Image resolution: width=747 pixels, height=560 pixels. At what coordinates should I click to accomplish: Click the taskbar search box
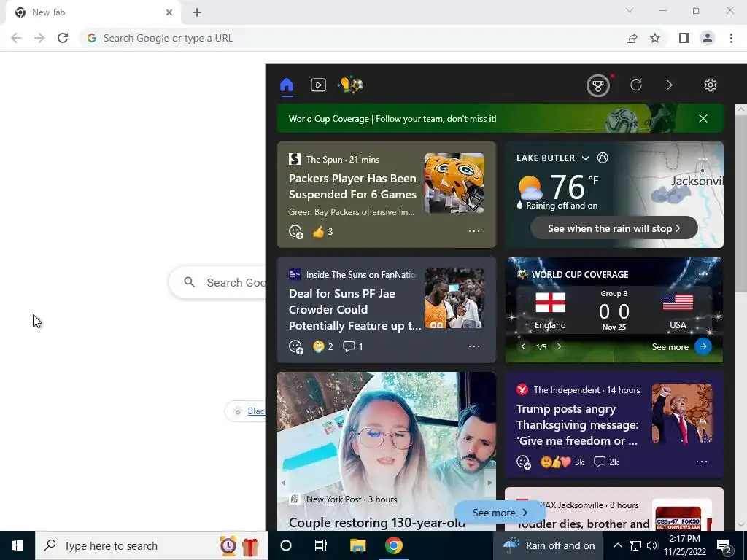(152, 545)
